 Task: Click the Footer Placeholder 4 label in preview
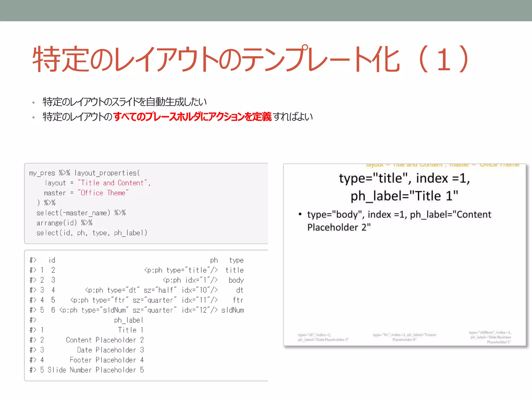(404, 337)
